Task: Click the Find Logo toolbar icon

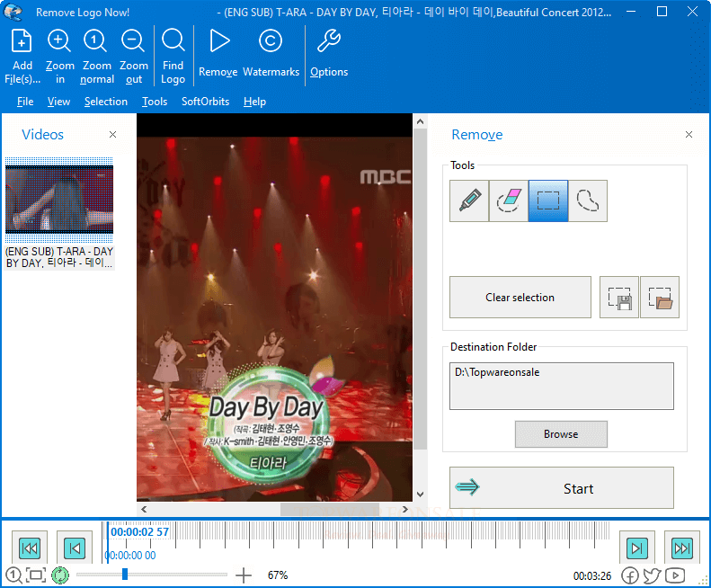Action: [173, 40]
